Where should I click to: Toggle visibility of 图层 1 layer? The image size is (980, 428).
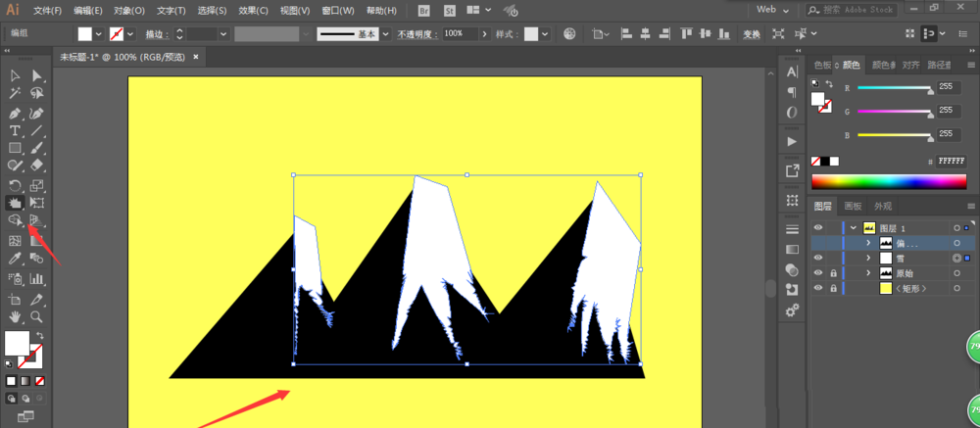pyautogui.click(x=817, y=227)
